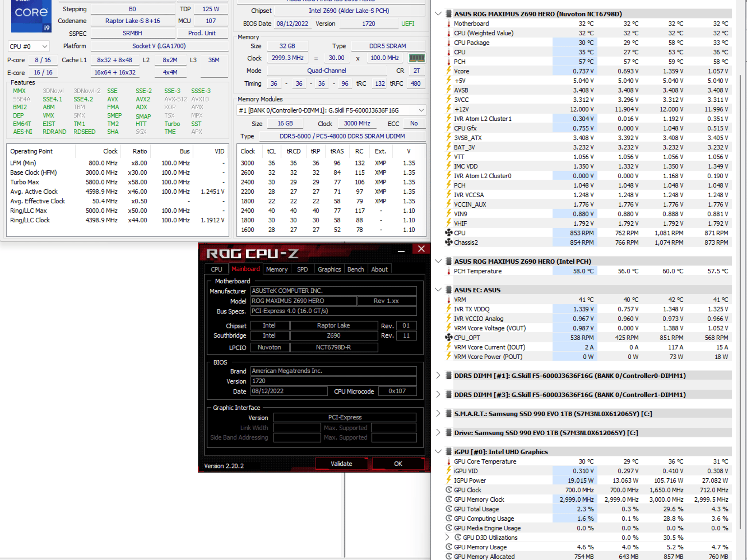
Task: Collapse the ASUS ROG MAXIMUS Z690 HERO Intel PCH section
Action: pyautogui.click(x=438, y=261)
